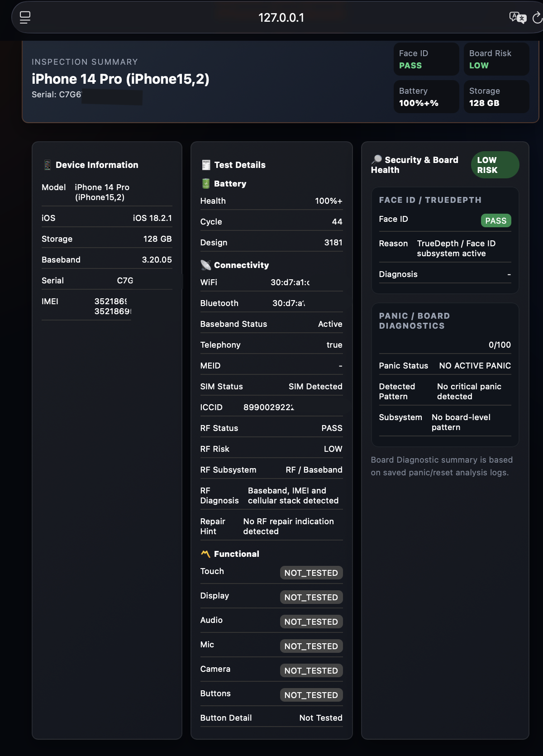543x756 pixels.
Task: Click the MEID row label
Action: [x=210, y=365]
